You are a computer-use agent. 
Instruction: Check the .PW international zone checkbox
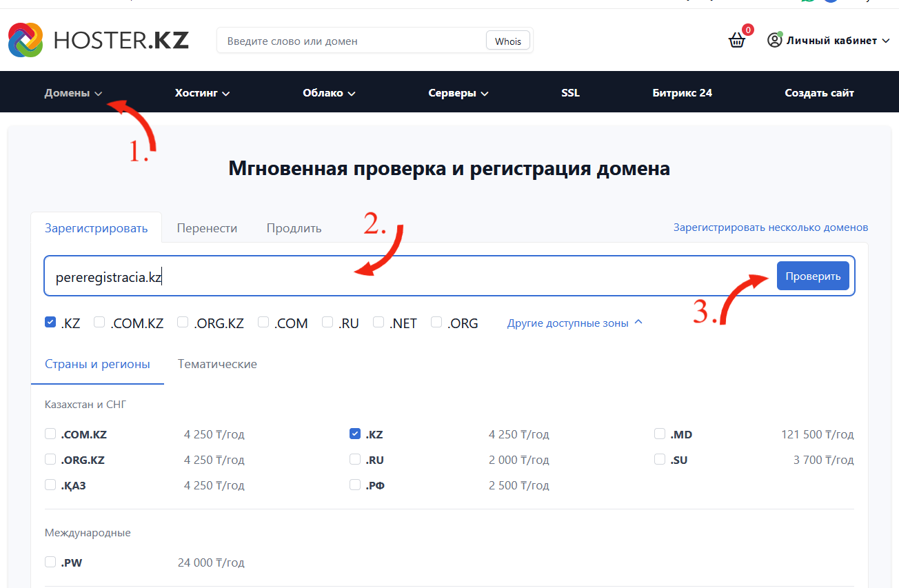tap(50, 562)
